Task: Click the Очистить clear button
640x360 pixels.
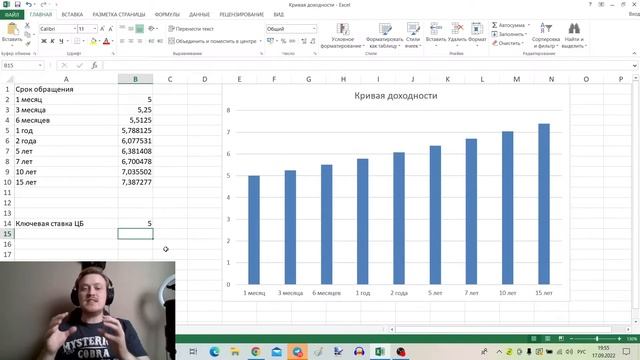Action: click(x=507, y=43)
